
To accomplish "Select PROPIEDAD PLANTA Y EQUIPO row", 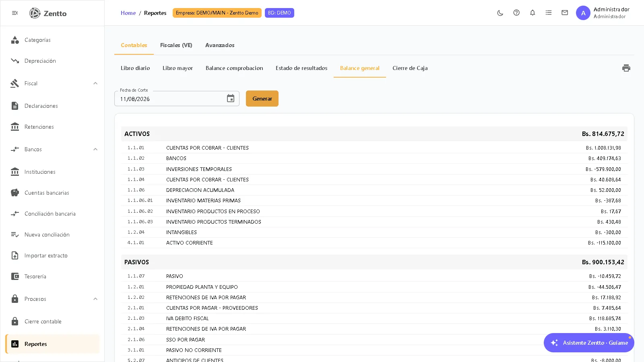I will point(374,287).
